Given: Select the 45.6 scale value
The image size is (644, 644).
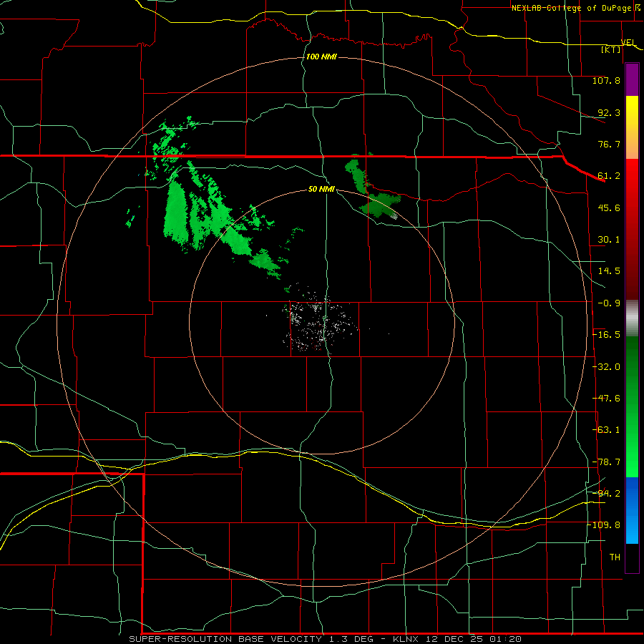Looking at the screenshot, I should pos(609,208).
